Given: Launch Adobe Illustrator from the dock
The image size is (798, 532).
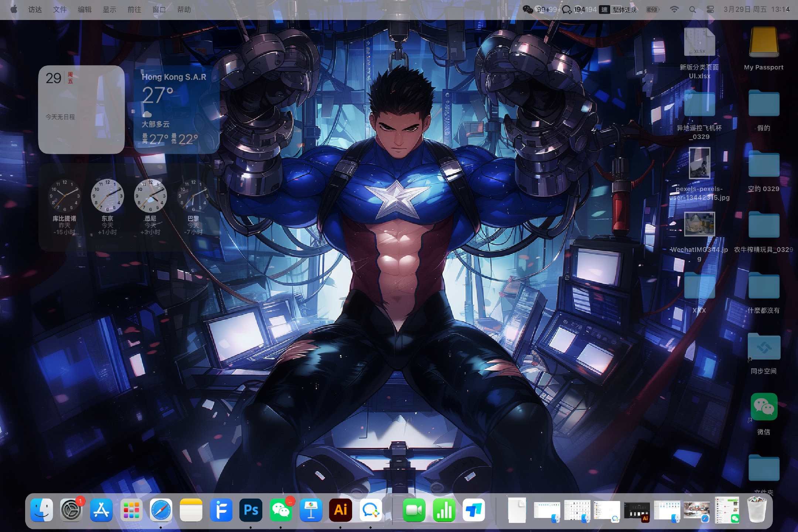Looking at the screenshot, I should [x=340, y=510].
